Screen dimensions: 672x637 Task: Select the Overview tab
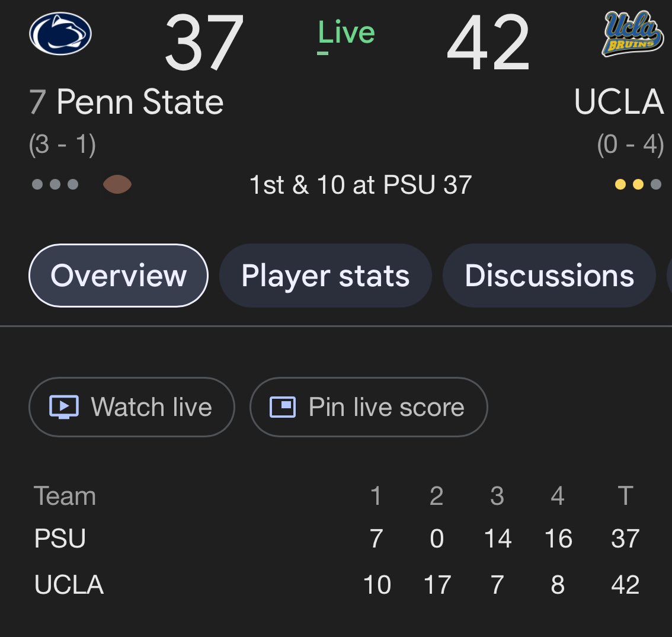(x=119, y=276)
